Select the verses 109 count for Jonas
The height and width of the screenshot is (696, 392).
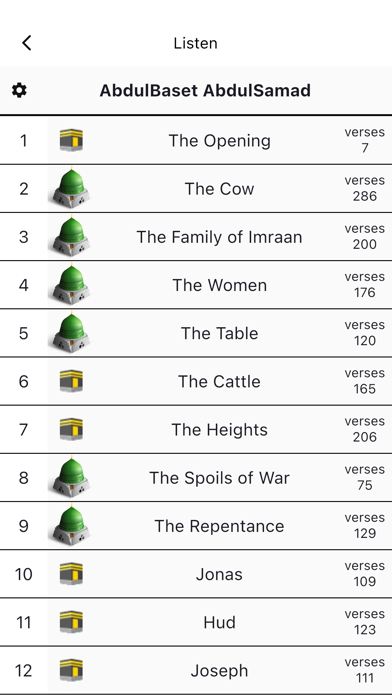point(364,574)
